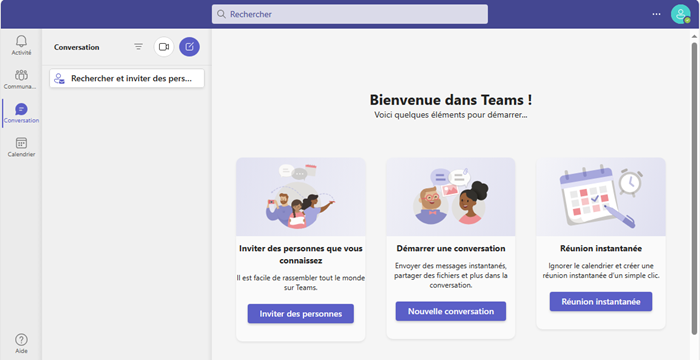Click the Nouvelle conversation button
700x360 pixels.
pos(450,311)
